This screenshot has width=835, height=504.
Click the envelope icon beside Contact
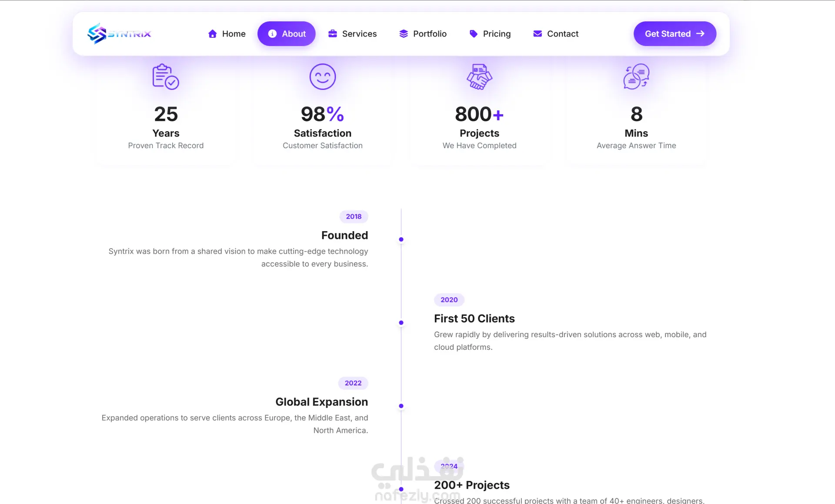(538, 34)
